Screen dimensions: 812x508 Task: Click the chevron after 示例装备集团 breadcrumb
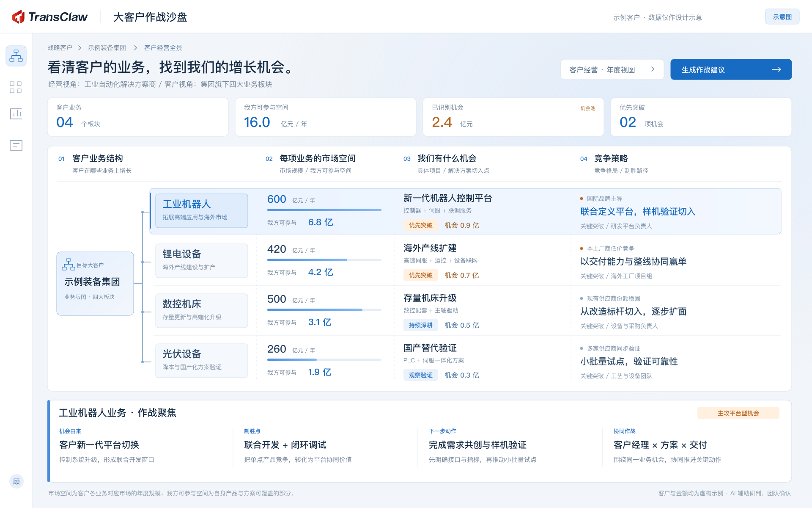[135, 48]
